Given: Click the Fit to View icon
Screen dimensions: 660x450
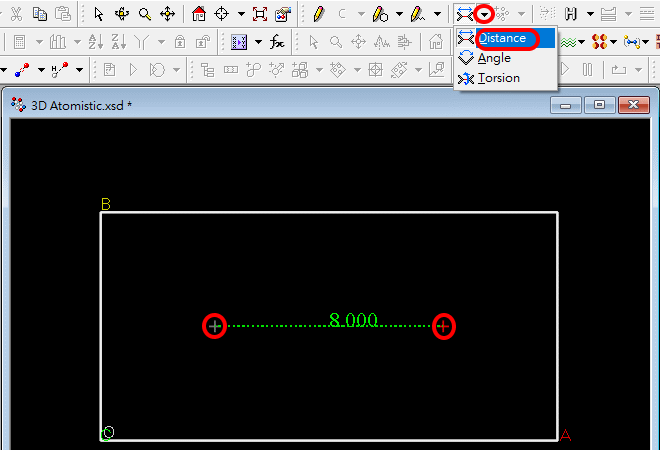Looking at the screenshot, I should coord(260,14).
